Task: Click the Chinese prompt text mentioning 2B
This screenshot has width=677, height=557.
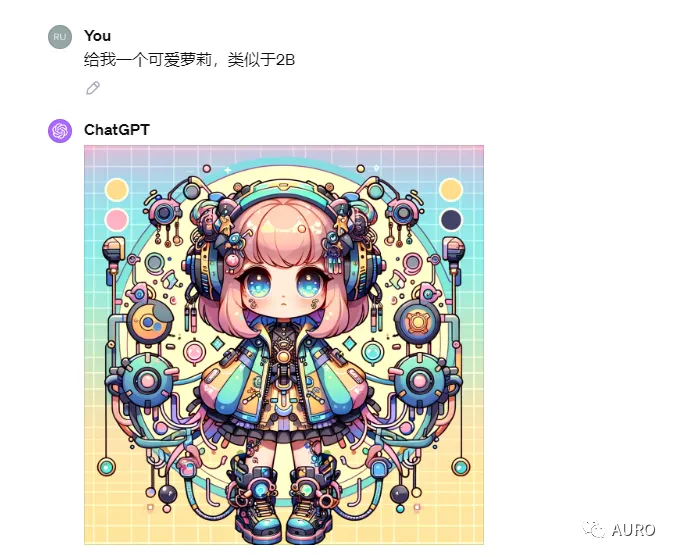Action: (x=189, y=59)
